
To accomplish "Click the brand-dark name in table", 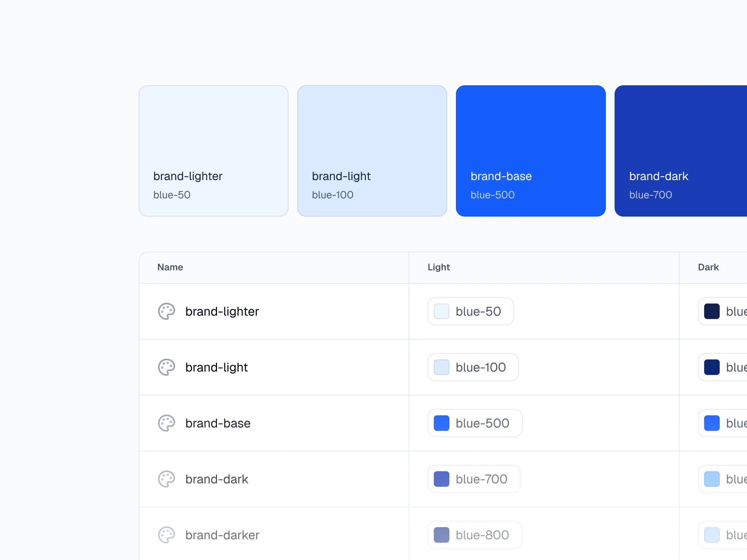I will (x=217, y=479).
